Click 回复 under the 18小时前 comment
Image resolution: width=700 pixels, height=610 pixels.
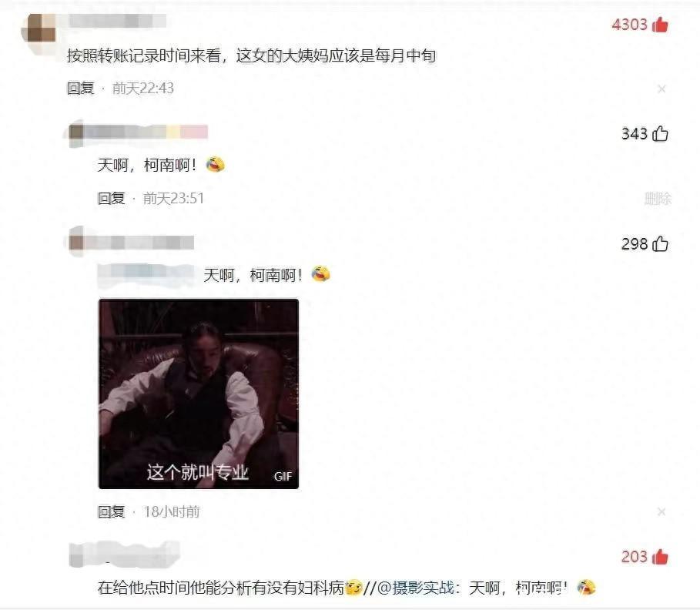[x=111, y=511]
